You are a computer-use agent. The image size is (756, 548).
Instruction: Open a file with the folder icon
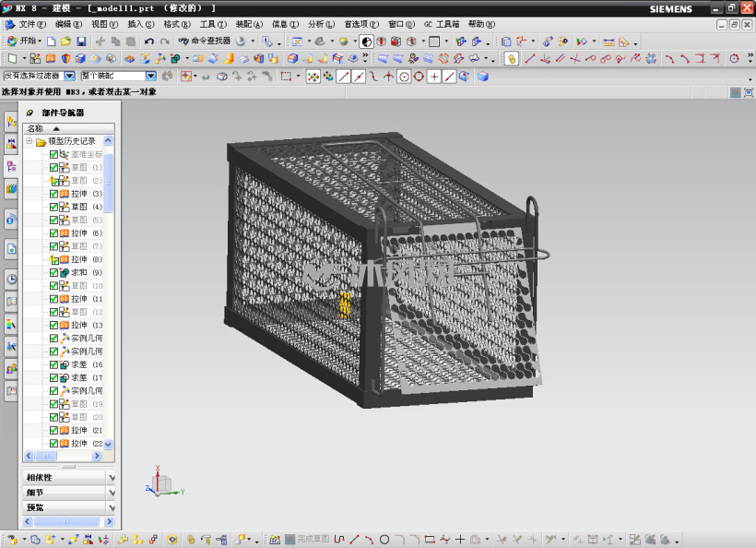coord(66,42)
